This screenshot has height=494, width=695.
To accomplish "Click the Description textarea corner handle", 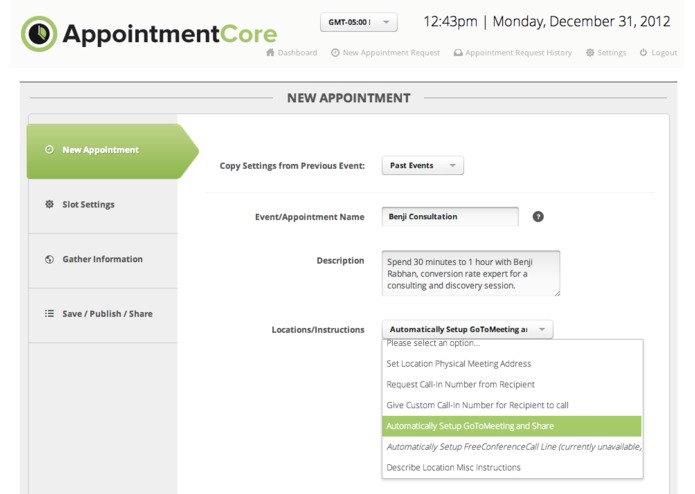I will click(x=557, y=293).
